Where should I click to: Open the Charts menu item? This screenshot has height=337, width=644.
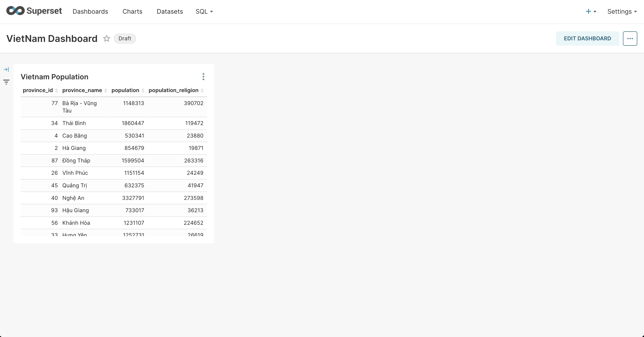[132, 11]
